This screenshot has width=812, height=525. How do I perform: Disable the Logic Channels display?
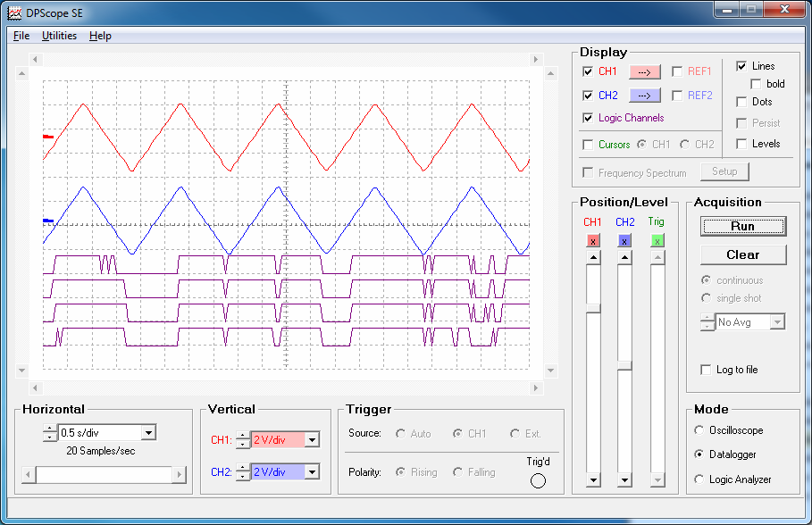[x=588, y=117]
